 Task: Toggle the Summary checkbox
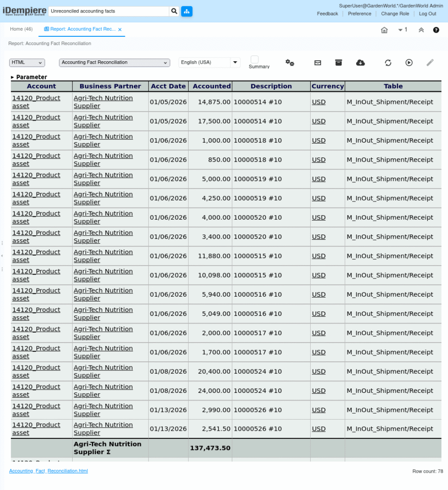pos(255,59)
